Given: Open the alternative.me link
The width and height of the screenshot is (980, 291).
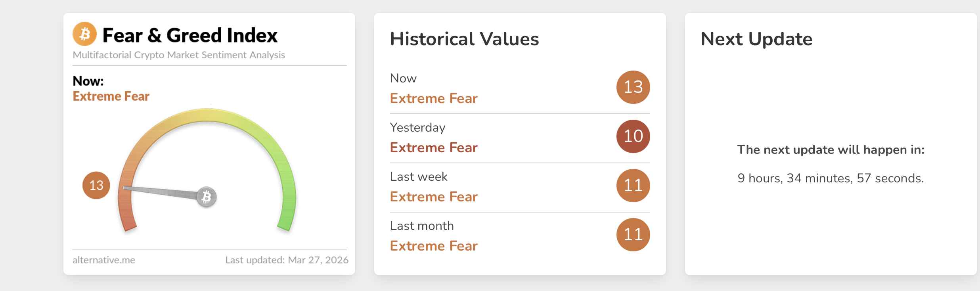Looking at the screenshot, I should pyautogui.click(x=104, y=260).
